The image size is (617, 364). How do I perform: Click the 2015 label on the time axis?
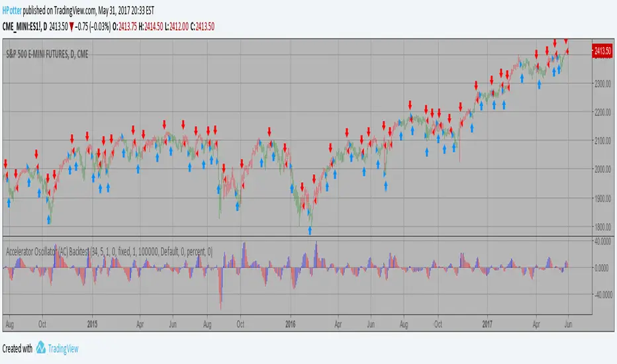pyautogui.click(x=92, y=324)
